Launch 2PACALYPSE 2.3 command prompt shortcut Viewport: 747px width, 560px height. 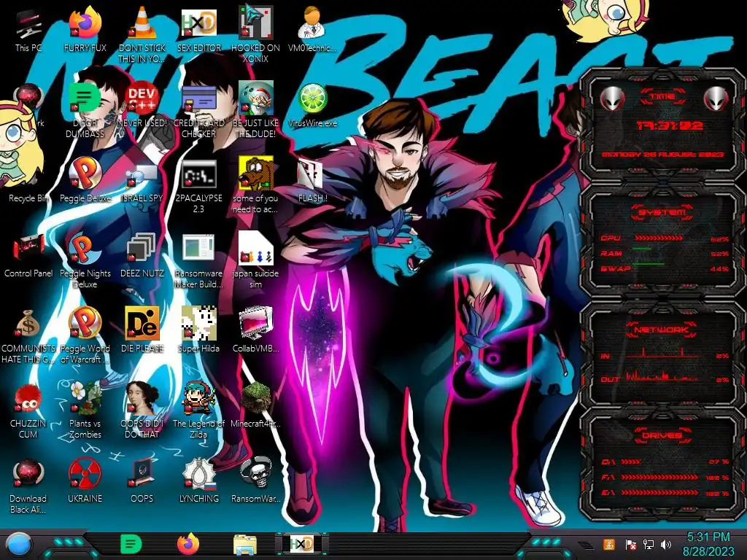click(x=199, y=186)
